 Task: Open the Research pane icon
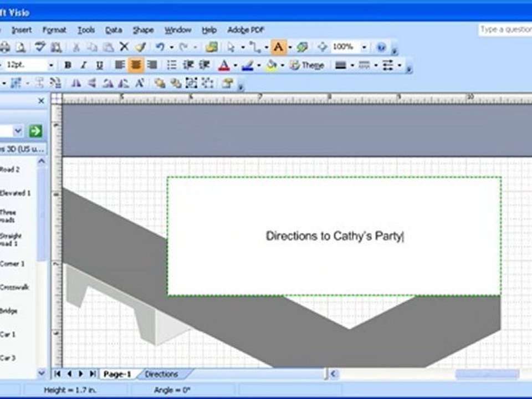click(x=56, y=47)
